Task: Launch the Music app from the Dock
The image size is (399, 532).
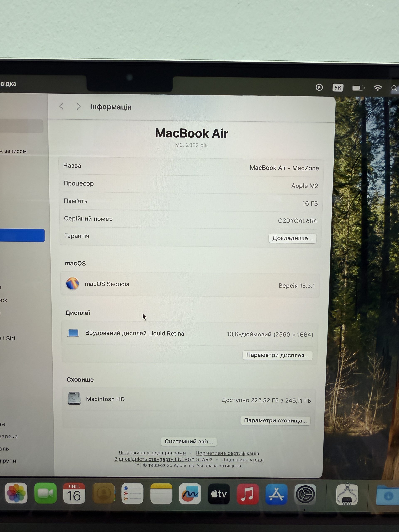Action: point(248,494)
